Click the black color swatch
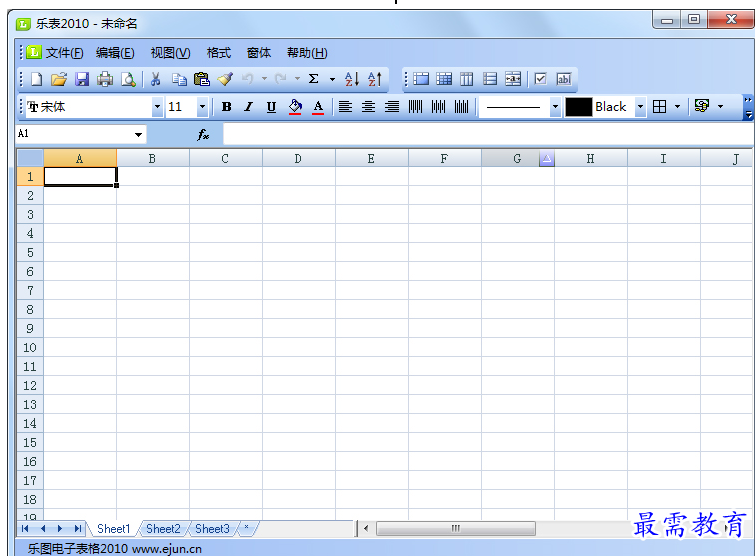755x556 pixels. tap(578, 107)
